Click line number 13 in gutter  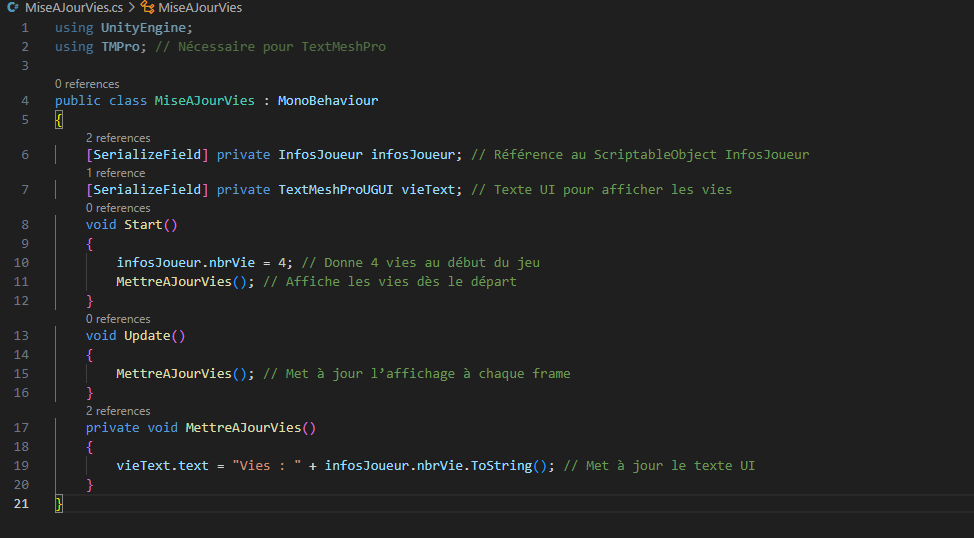coord(21,335)
